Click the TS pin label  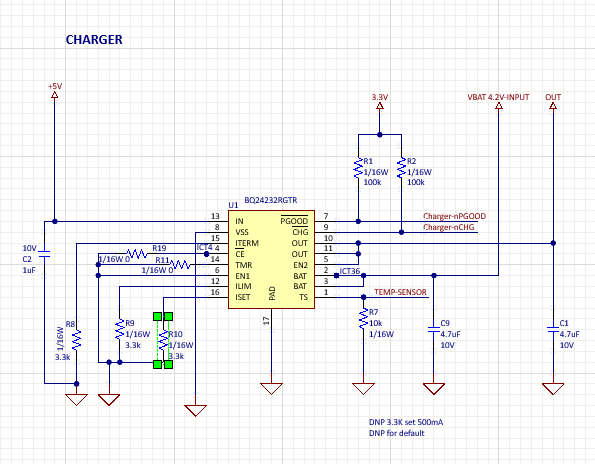304,297
